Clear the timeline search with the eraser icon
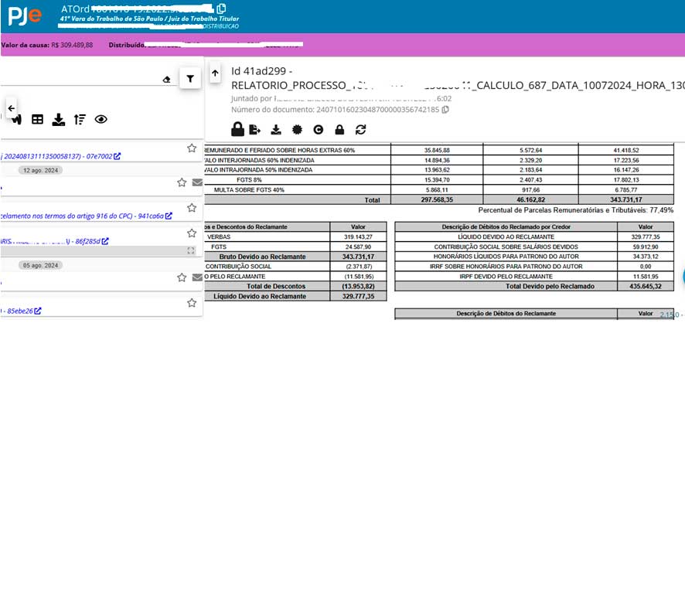Image resolution: width=685 pixels, height=616 pixels. click(166, 80)
